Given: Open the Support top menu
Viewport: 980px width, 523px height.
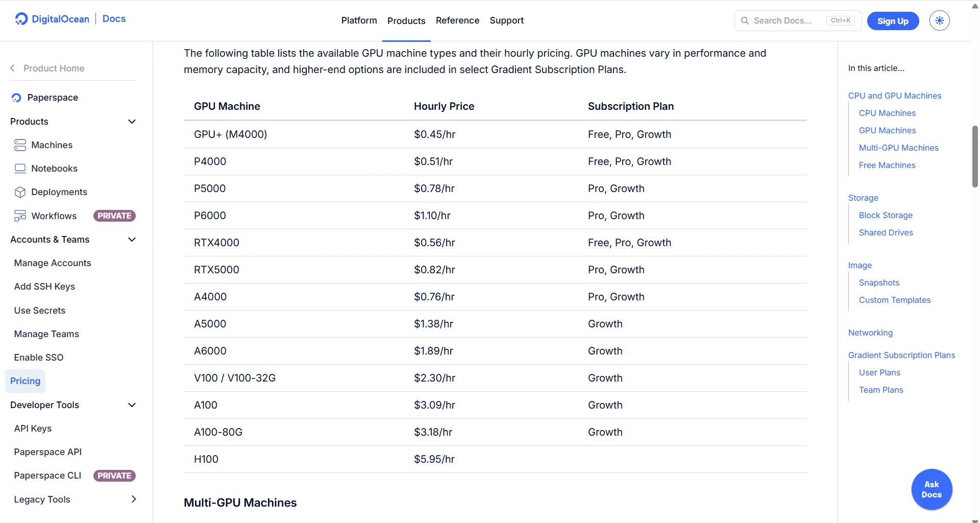Looking at the screenshot, I should pyautogui.click(x=506, y=20).
